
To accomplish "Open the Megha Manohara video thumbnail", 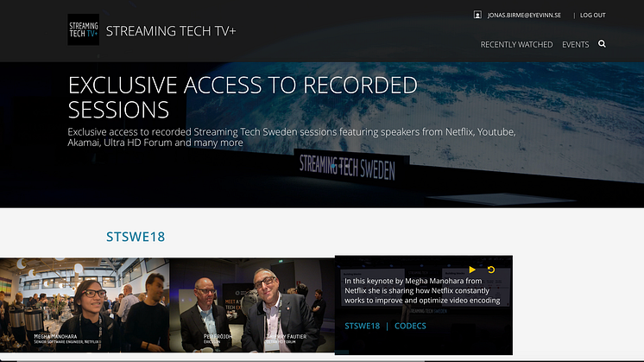I will click(85, 307).
